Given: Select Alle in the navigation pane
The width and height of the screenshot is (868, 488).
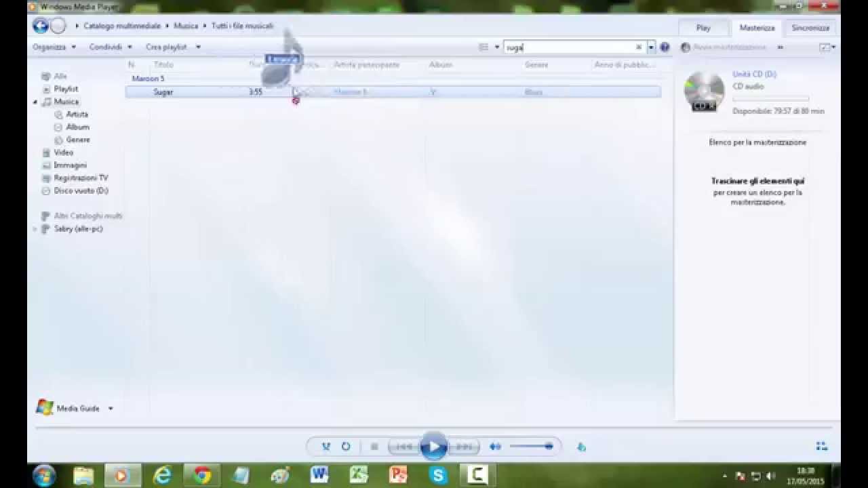Looking at the screenshot, I should tap(60, 77).
